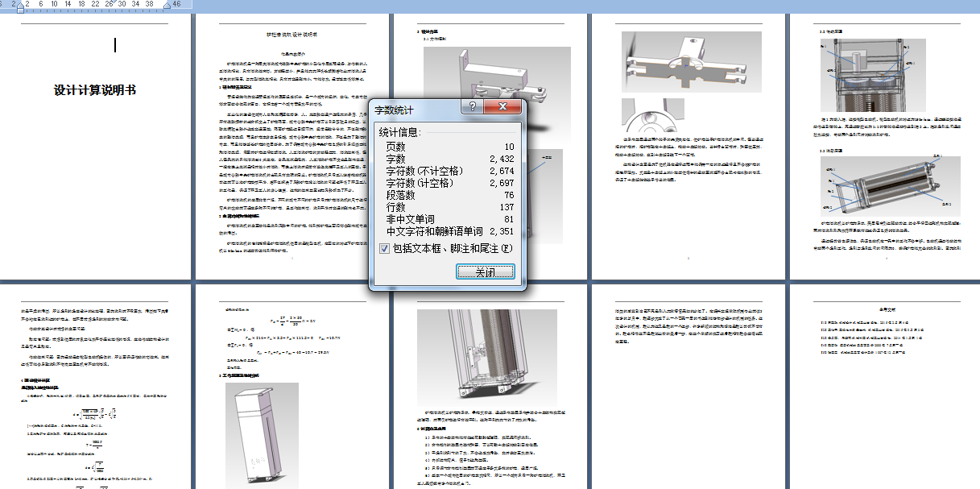Click the 行数 row showing 137

[449, 207]
